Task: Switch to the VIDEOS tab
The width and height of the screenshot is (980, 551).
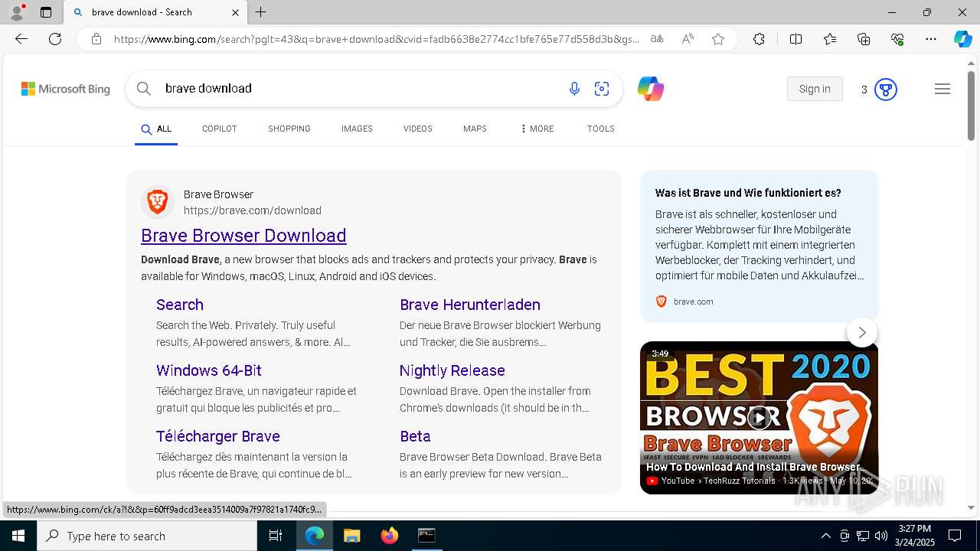Action: pyautogui.click(x=418, y=129)
